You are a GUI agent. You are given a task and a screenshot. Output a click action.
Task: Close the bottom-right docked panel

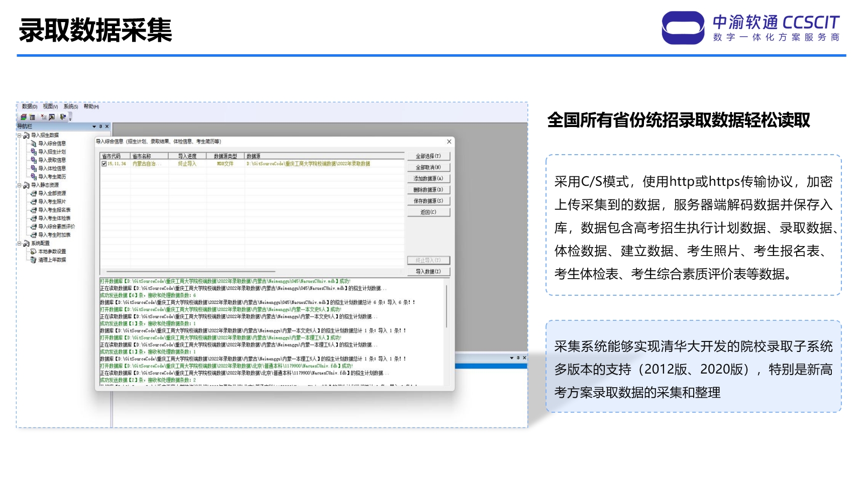524,358
